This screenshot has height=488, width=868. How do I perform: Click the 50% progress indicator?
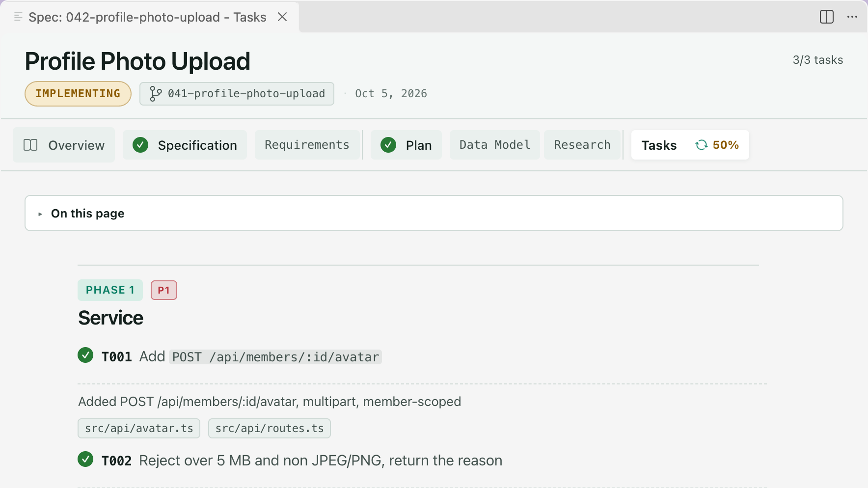(726, 145)
